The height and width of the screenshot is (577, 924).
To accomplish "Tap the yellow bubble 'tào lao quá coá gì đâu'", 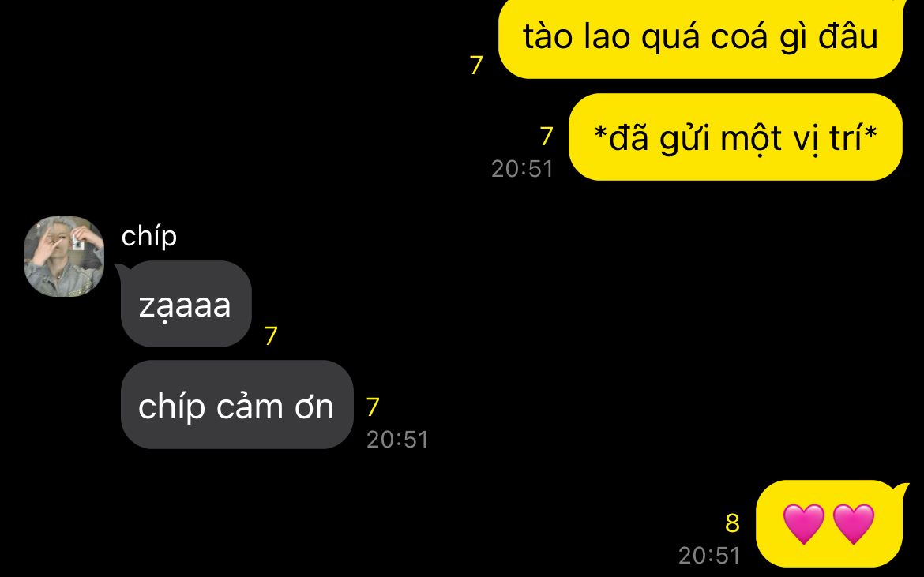I will [701, 38].
